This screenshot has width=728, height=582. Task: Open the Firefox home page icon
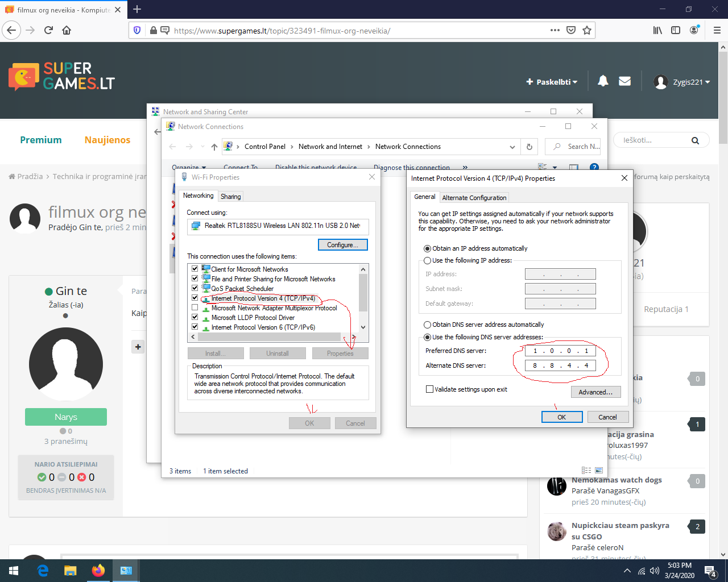(67, 30)
